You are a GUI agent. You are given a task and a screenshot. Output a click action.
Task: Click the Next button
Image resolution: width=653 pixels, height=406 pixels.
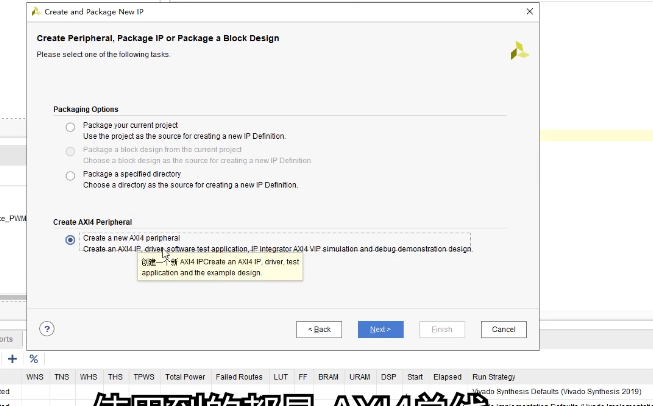click(381, 329)
